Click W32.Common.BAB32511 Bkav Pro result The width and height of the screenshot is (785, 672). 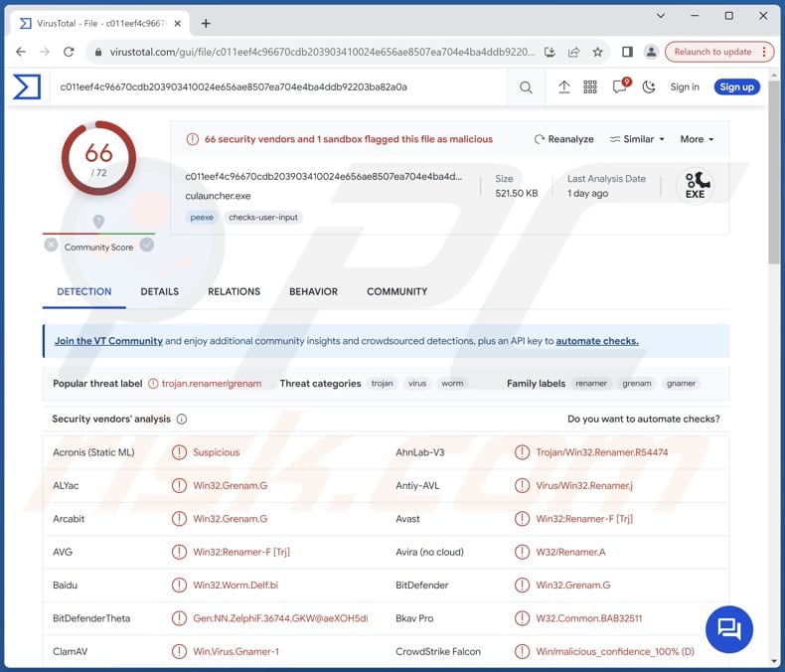point(588,618)
